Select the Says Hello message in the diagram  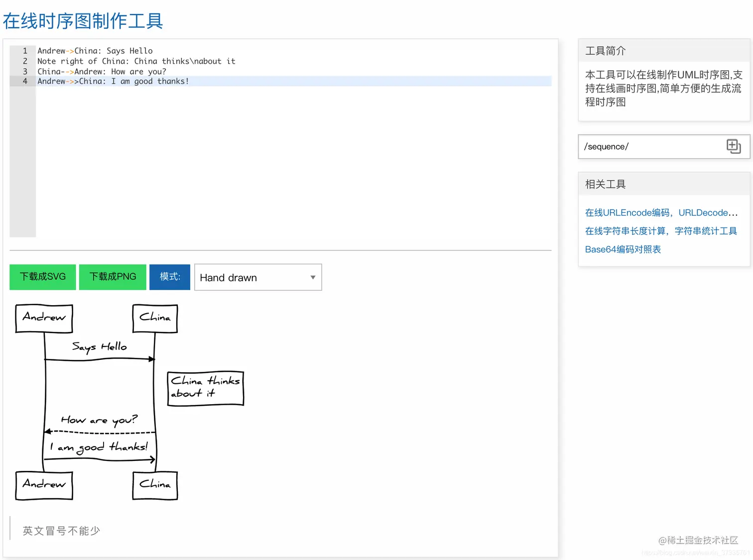(99, 347)
